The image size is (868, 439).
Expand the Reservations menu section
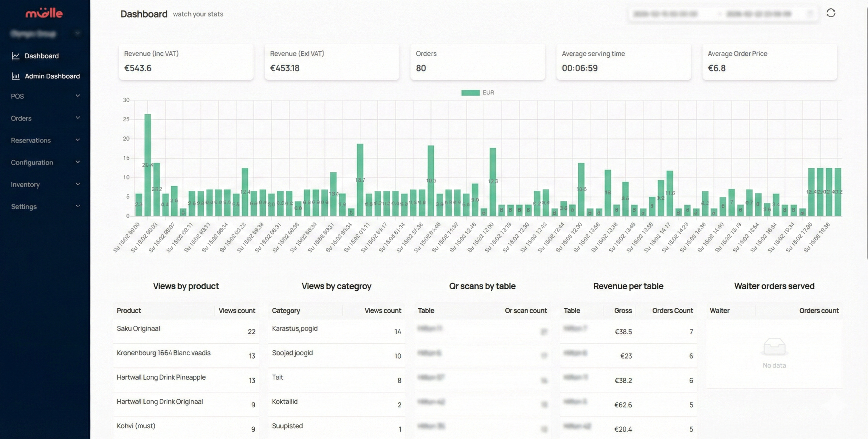pyautogui.click(x=77, y=140)
